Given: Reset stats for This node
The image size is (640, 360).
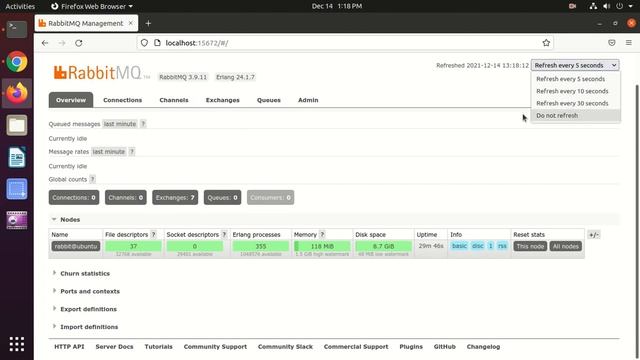Looking at the screenshot, I should (530, 246).
